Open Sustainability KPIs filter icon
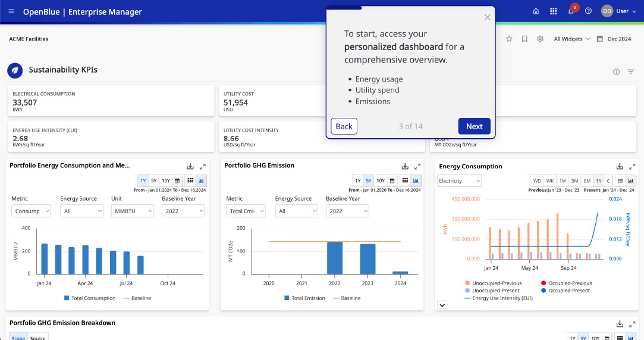This screenshot has width=644, height=340. click(631, 71)
